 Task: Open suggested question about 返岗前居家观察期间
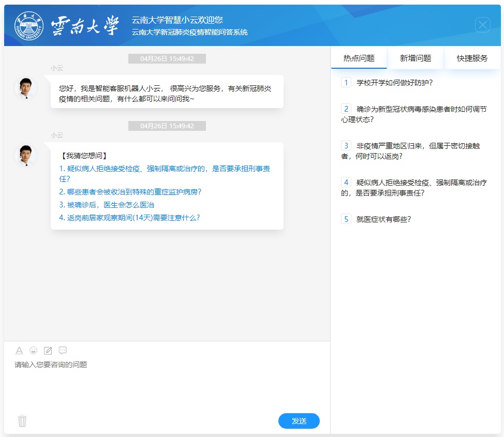click(x=129, y=218)
